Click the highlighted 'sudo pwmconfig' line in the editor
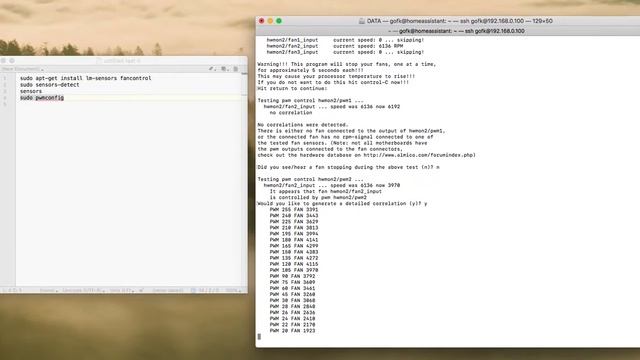 [42, 98]
